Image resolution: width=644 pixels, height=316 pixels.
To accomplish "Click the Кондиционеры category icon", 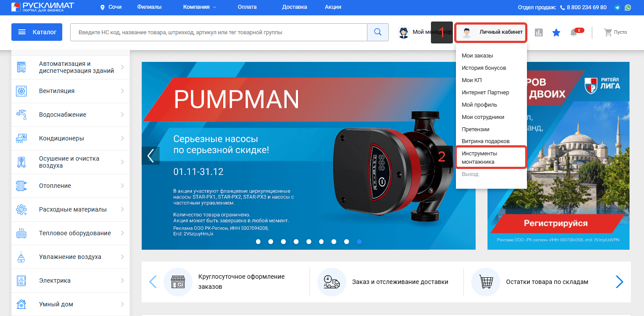I will point(21,138).
